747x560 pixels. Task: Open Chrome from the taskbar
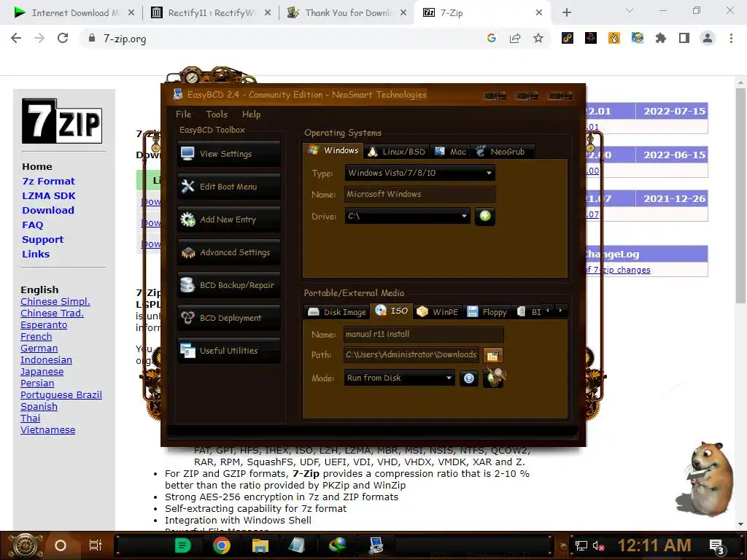(x=222, y=545)
